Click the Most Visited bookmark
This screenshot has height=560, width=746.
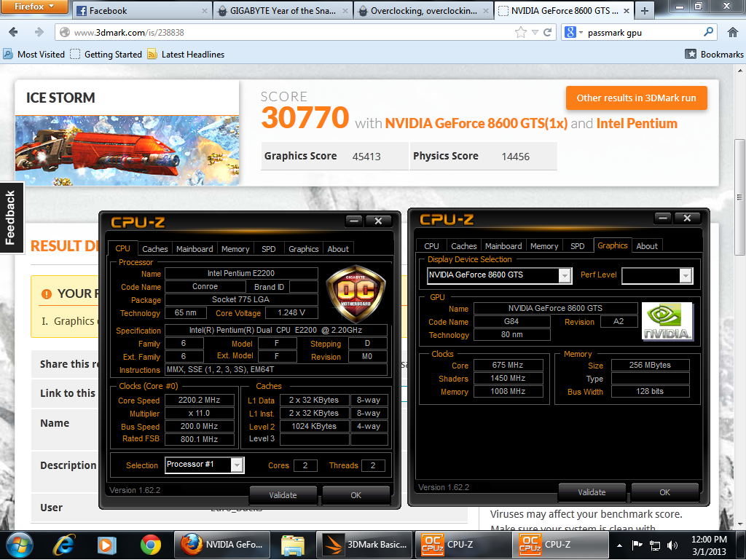(x=34, y=54)
